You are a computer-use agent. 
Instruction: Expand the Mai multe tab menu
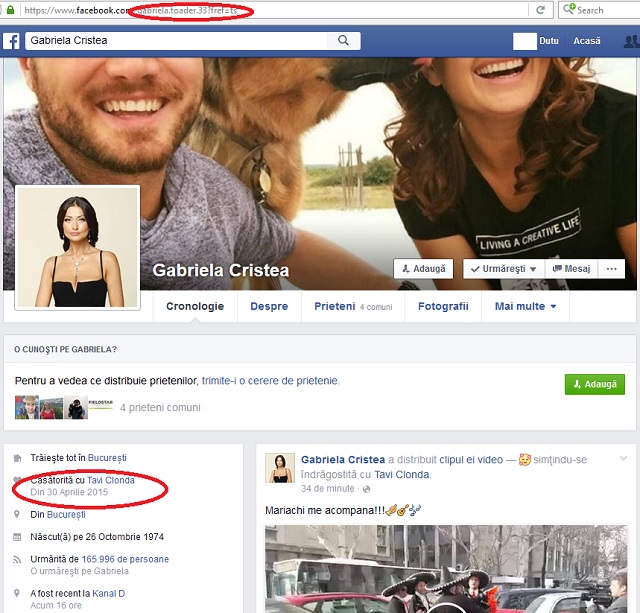tap(525, 306)
